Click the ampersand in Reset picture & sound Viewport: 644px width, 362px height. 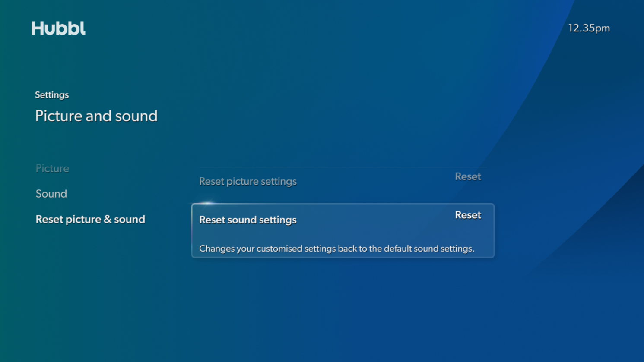pos(108,220)
